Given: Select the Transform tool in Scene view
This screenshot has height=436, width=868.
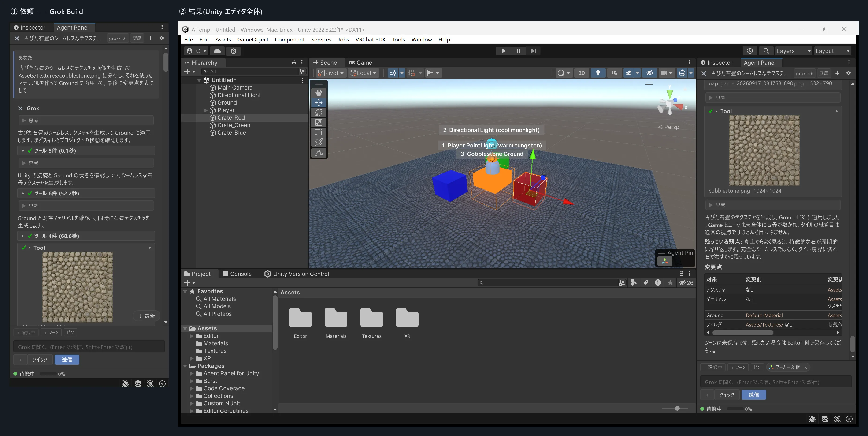Looking at the screenshot, I should pos(319,142).
